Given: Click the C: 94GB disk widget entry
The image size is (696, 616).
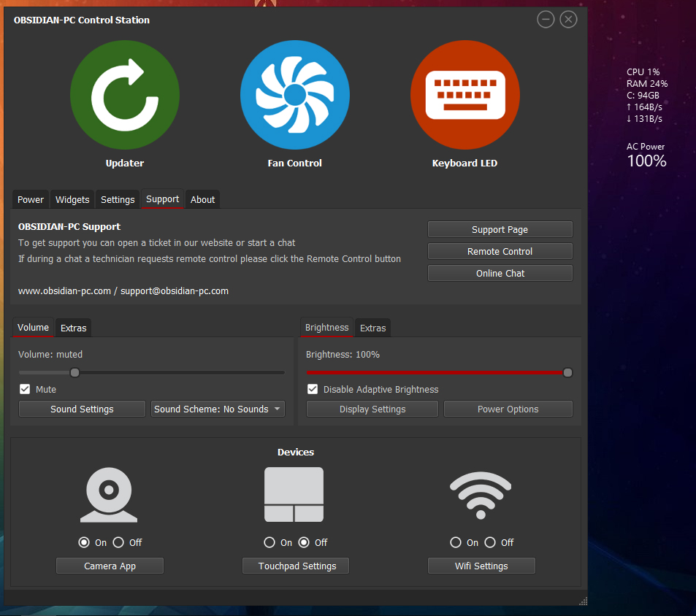Looking at the screenshot, I should [x=643, y=96].
